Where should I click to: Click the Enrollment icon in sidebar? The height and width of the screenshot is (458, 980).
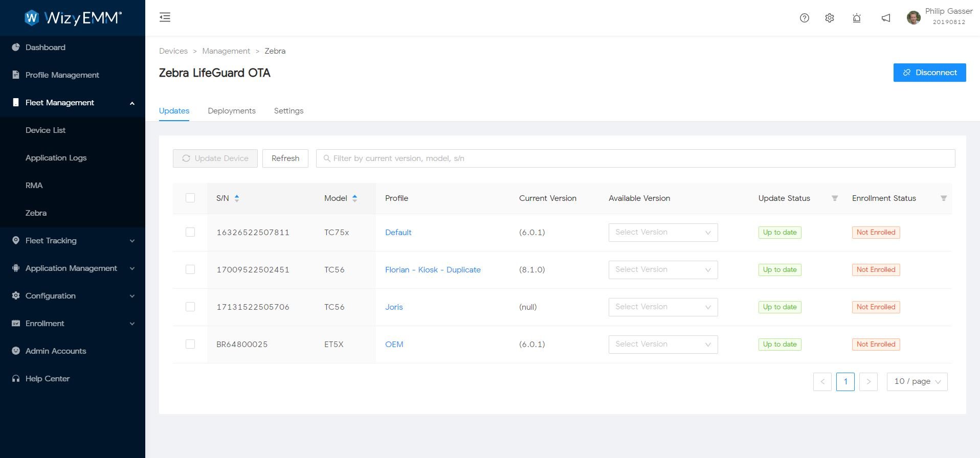(16, 323)
